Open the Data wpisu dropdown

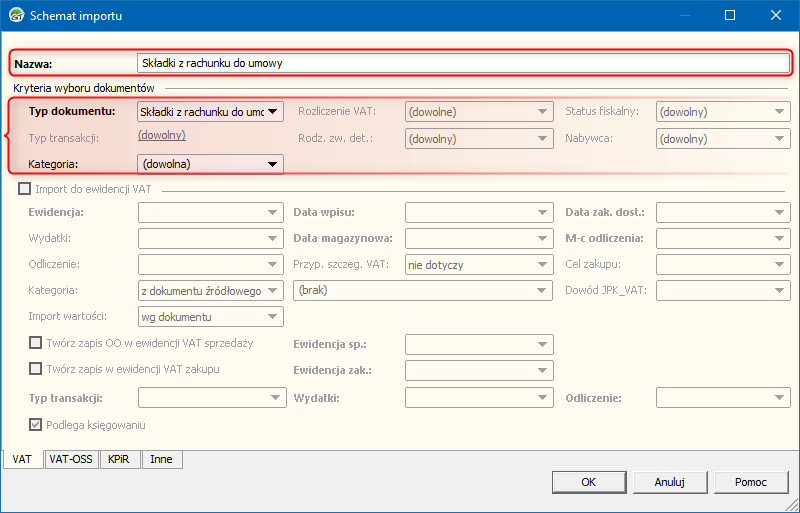[x=479, y=212]
